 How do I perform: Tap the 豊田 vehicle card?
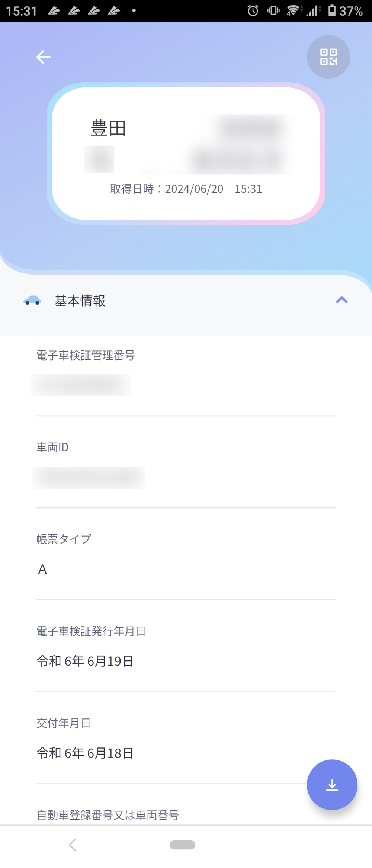coord(186,153)
